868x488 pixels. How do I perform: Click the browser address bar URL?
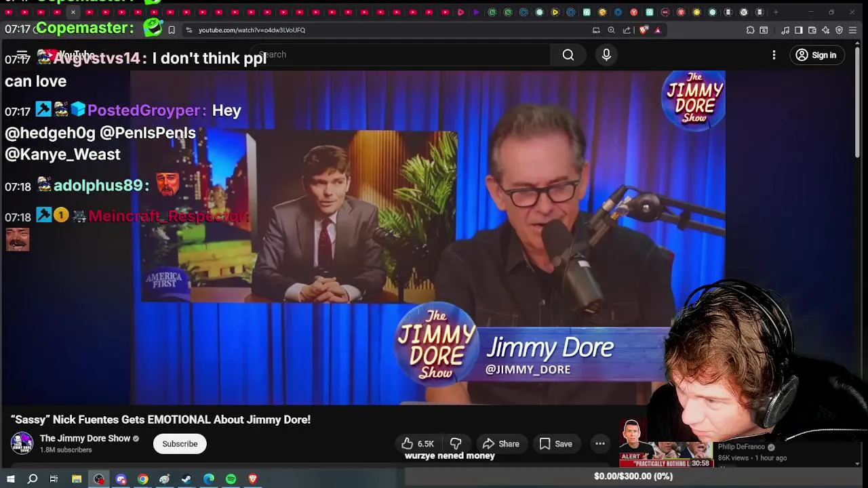pyautogui.click(x=252, y=30)
